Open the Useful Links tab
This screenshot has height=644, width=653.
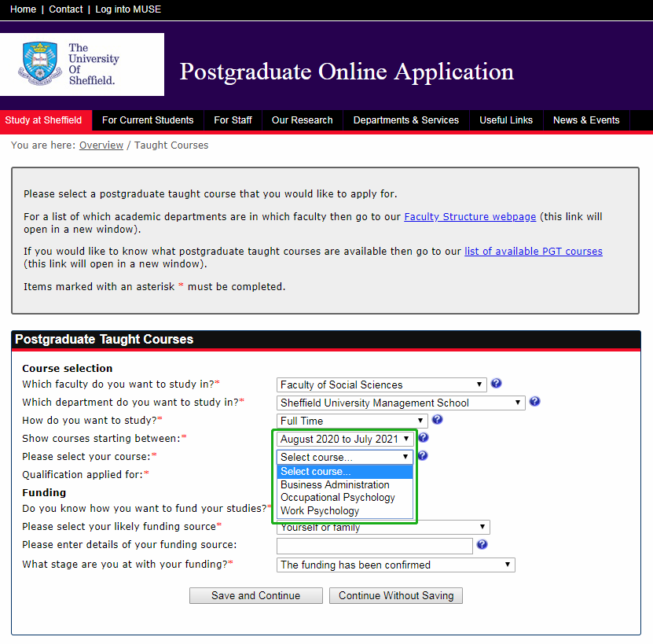pyautogui.click(x=506, y=120)
